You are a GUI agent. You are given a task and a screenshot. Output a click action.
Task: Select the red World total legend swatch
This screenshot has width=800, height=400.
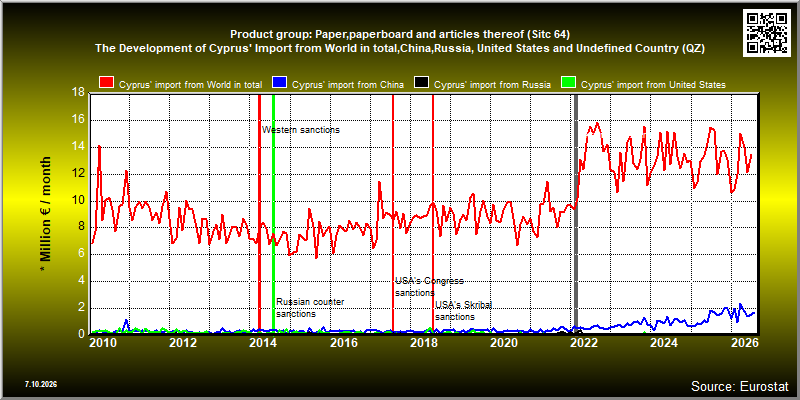point(107,84)
